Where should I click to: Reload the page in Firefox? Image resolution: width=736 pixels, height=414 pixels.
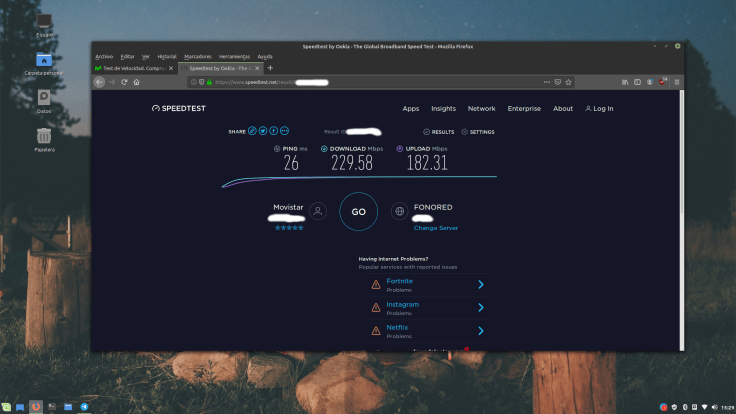click(124, 82)
